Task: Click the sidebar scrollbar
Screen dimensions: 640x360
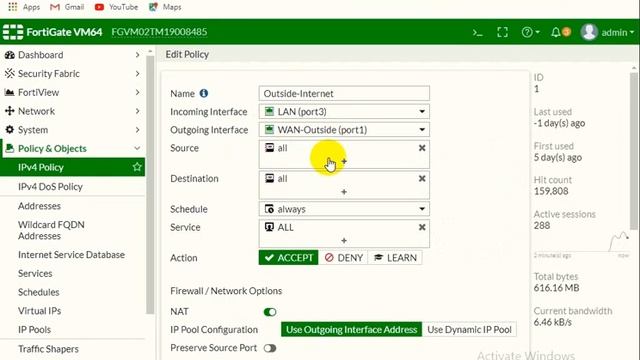Action: [150, 184]
